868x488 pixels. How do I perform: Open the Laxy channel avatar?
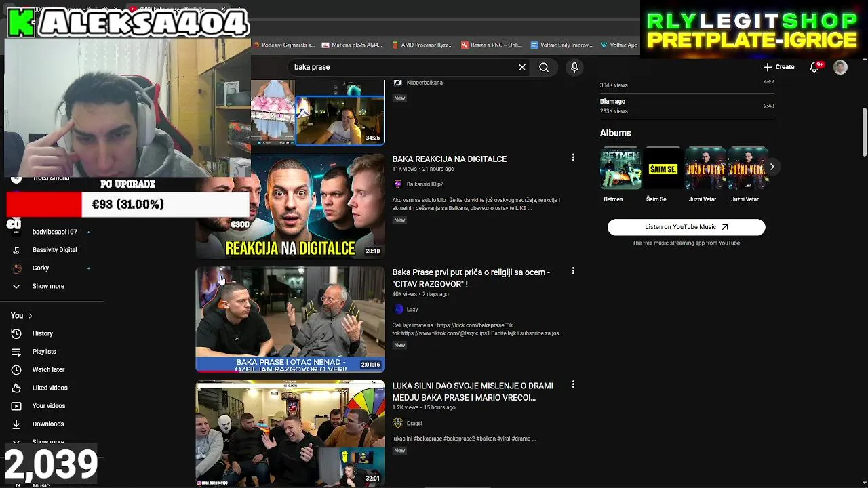[x=398, y=309]
